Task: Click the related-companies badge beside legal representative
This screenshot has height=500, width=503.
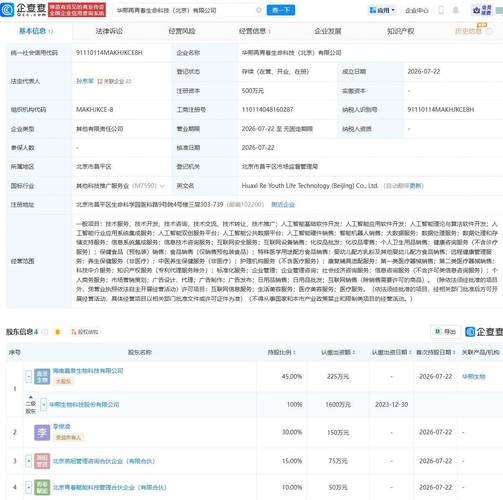Action: [115, 81]
